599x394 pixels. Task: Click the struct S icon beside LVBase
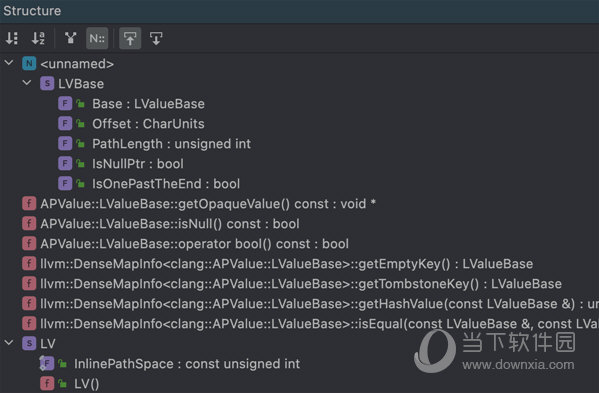tap(47, 83)
